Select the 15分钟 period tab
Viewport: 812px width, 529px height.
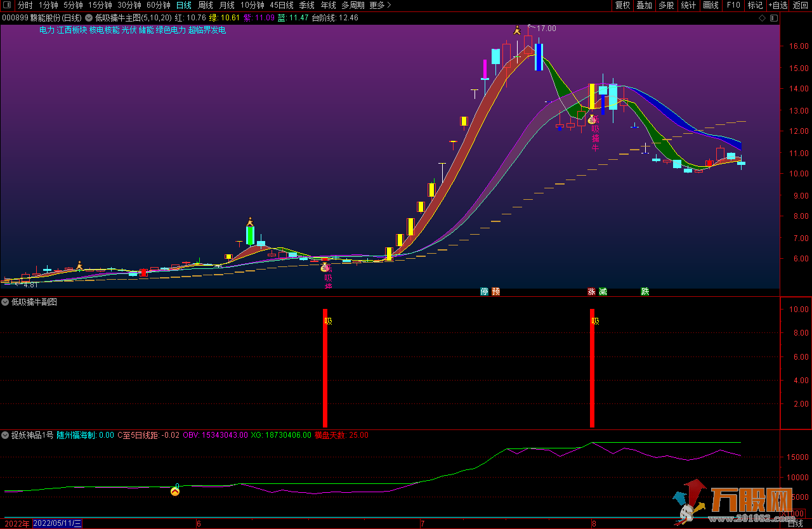[100, 5]
